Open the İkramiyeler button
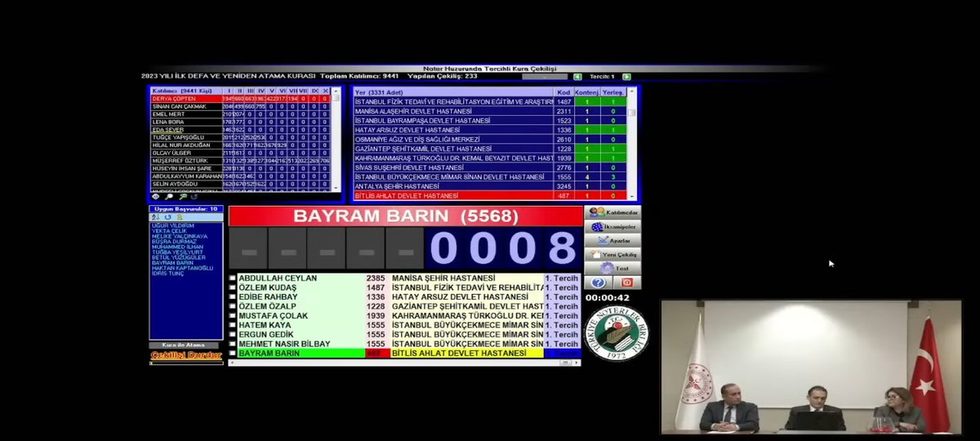This screenshot has height=441, width=980. point(613,226)
